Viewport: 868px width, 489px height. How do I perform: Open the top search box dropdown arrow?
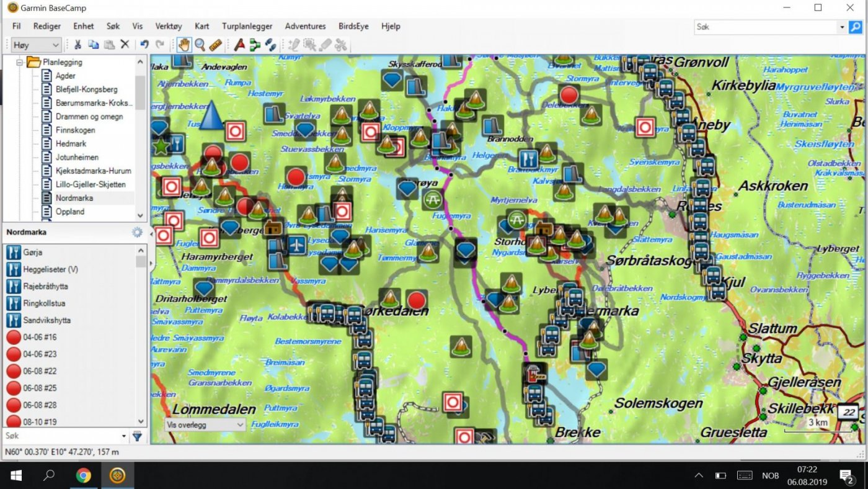842,27
